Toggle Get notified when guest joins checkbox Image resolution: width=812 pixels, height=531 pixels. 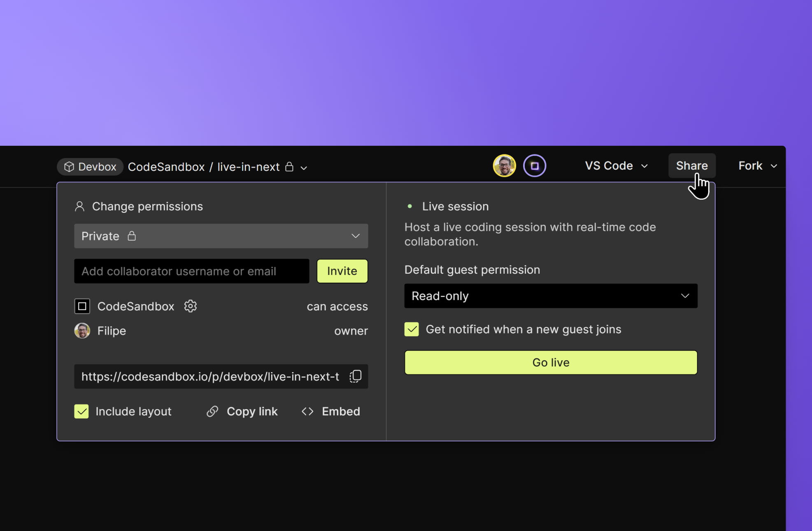[412, 329]
